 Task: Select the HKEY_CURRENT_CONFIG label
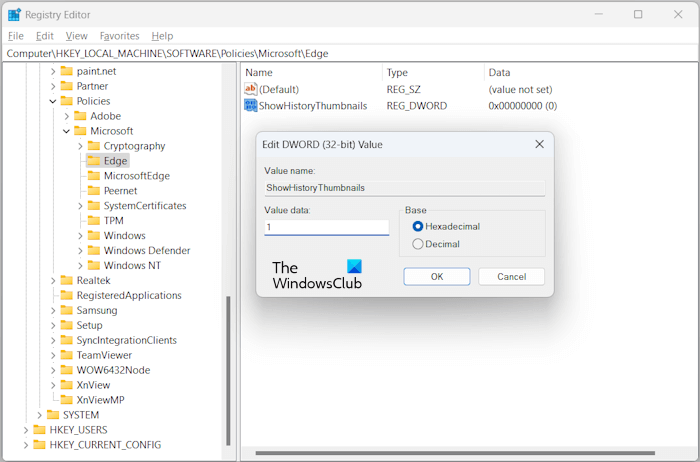pos(105,445)
